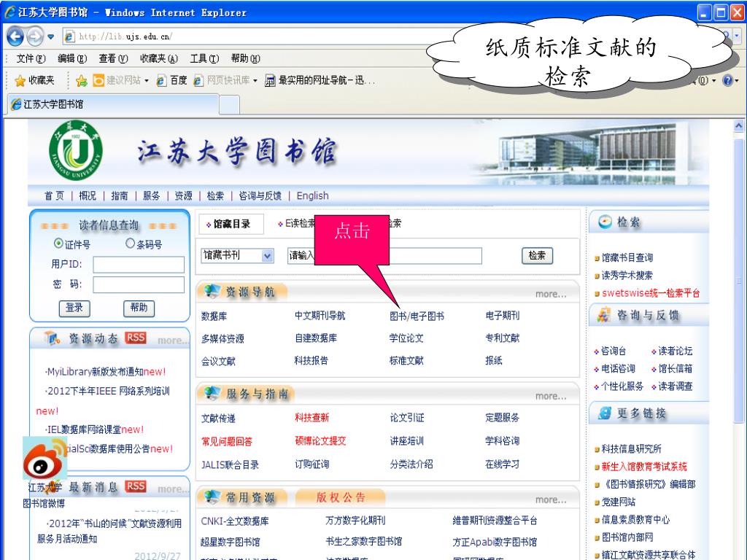Viewport: 747px width, 560px height.
Task: Click the 检索 panel header icon
Action: pyautogui.click(x=605, y=222)
